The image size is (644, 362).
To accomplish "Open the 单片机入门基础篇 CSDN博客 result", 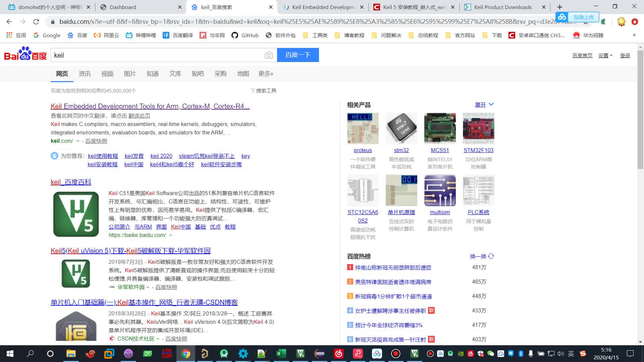I will coord(144,302).
